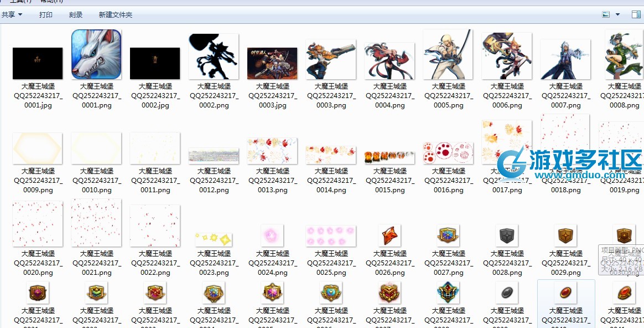Viewport: 644px width, 328px height.
Task: Select the black oval gem icon
Action: [x=507, y=293]
